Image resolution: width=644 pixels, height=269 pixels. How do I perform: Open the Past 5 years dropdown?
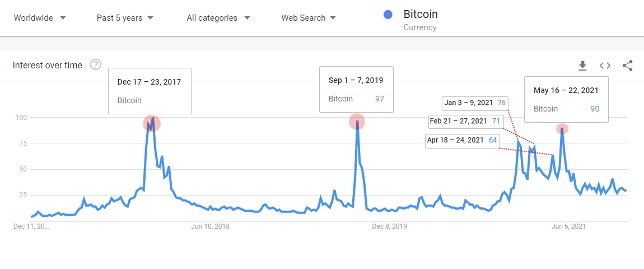coord(125,18)
